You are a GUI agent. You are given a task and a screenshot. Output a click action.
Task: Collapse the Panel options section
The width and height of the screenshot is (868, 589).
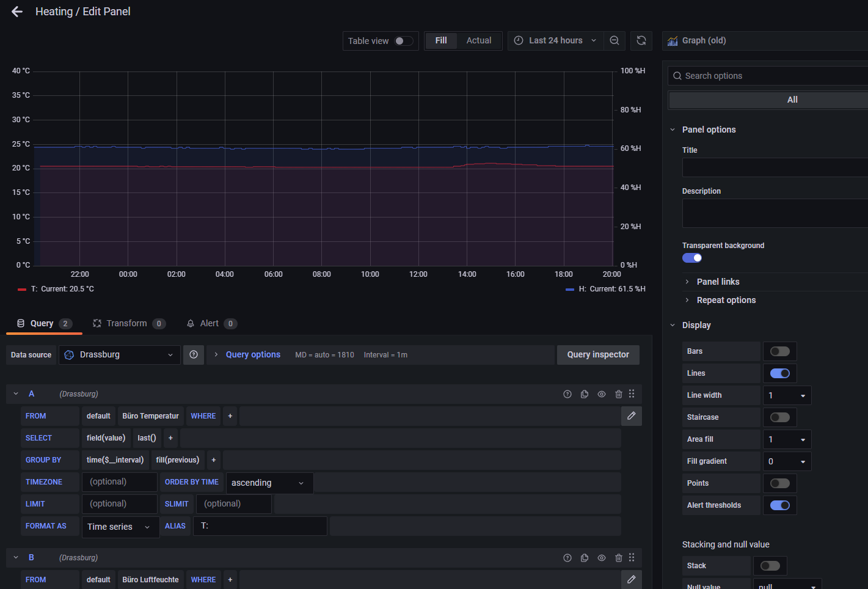click(x=673, y=130)
